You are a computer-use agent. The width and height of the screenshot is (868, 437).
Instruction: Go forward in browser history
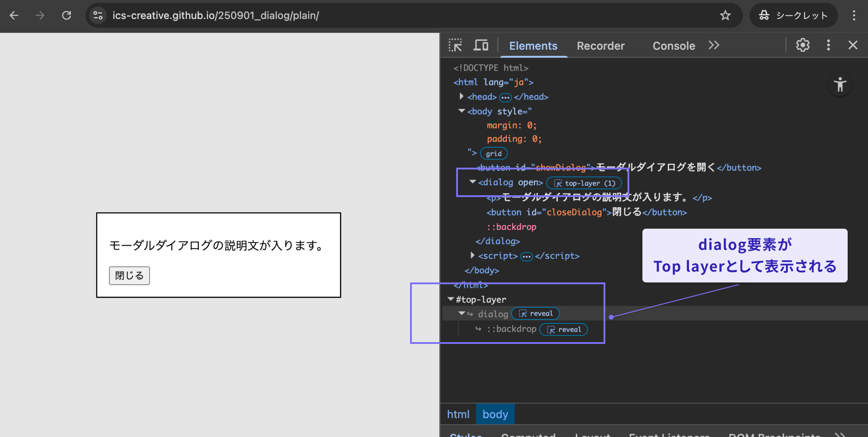click(x=40, y=15)
